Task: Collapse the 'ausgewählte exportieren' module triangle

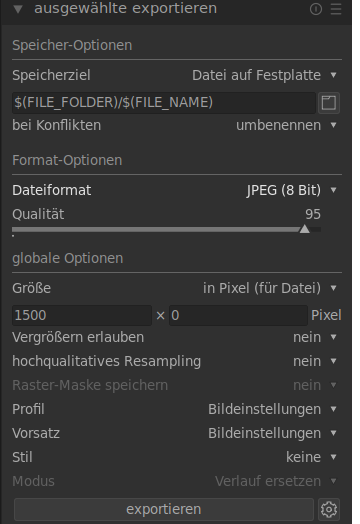Action: point(18,9)
